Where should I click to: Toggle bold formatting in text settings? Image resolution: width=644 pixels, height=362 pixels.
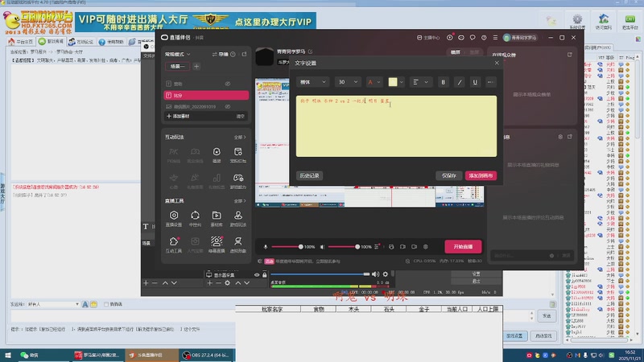[444, 82]
